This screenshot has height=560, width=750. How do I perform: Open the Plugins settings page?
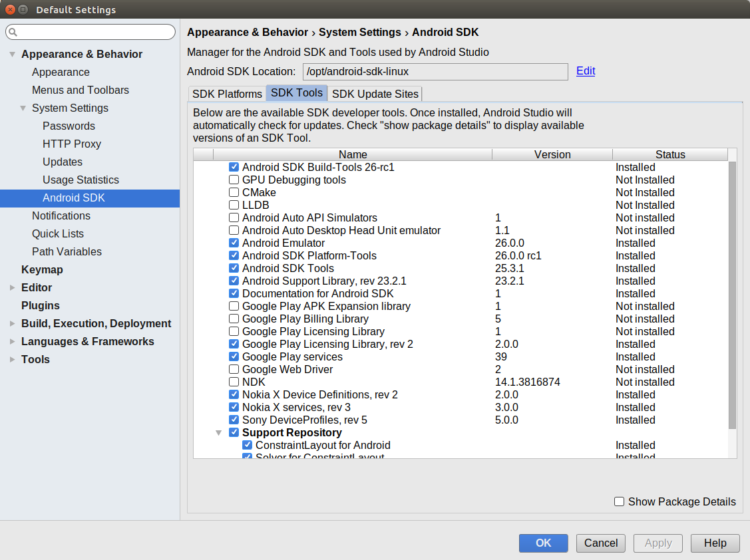pyautogui.click(x=41, y=305)
